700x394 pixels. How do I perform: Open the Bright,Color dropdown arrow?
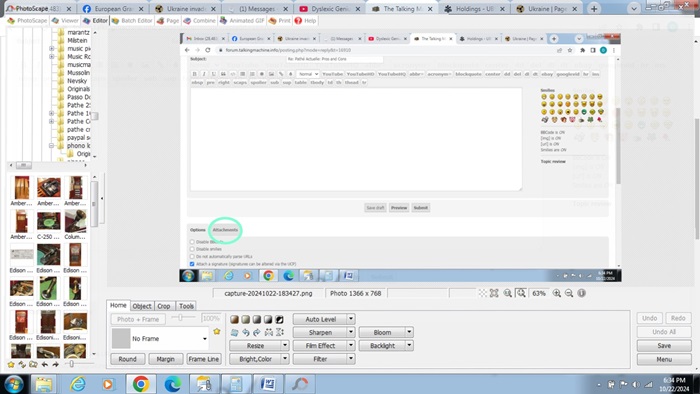click(x=285, y=359)
